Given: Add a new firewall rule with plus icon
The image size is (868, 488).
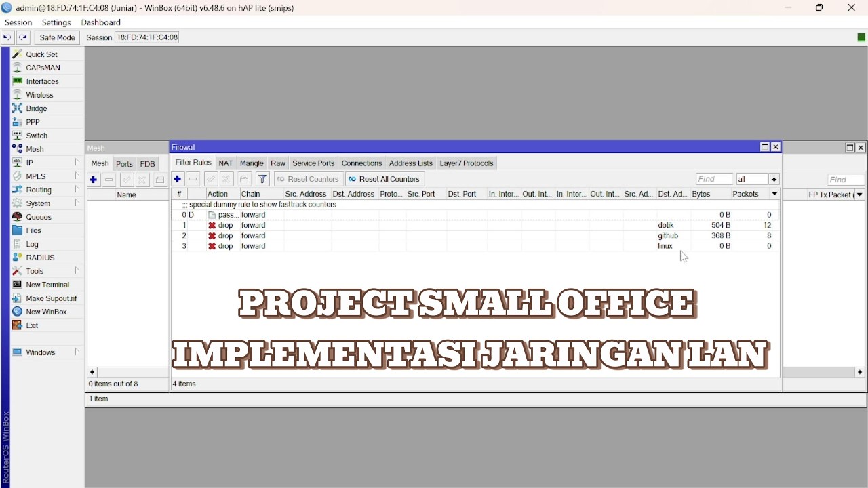Looking at the screenshot, I should tap(178, 179).
